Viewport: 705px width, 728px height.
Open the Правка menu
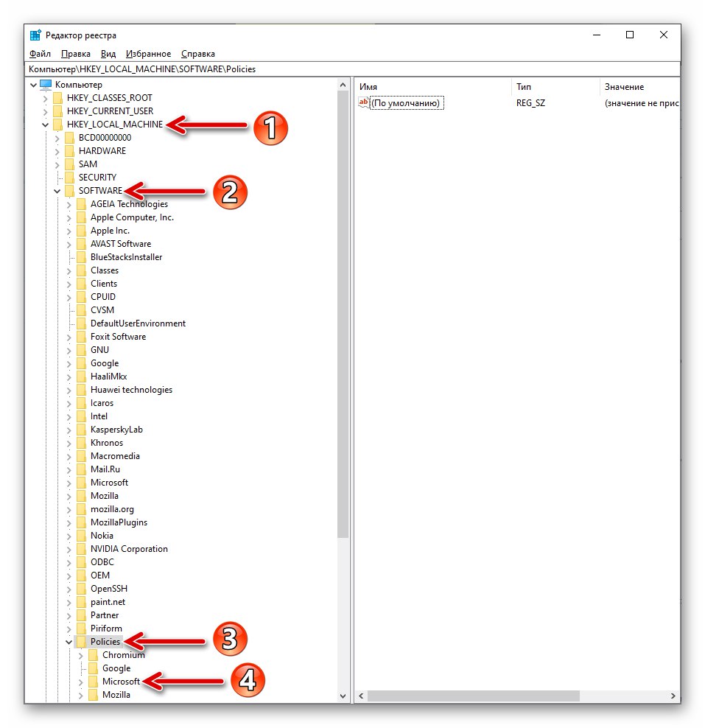[76, 54]
